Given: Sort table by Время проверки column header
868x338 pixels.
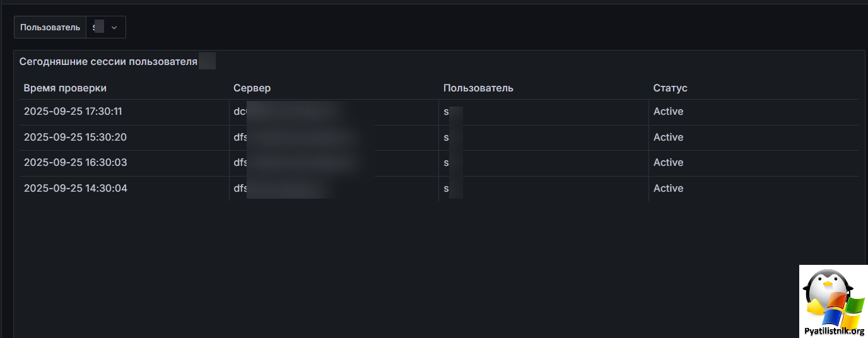Looking at the screenshot, I should tap(65, 88).
